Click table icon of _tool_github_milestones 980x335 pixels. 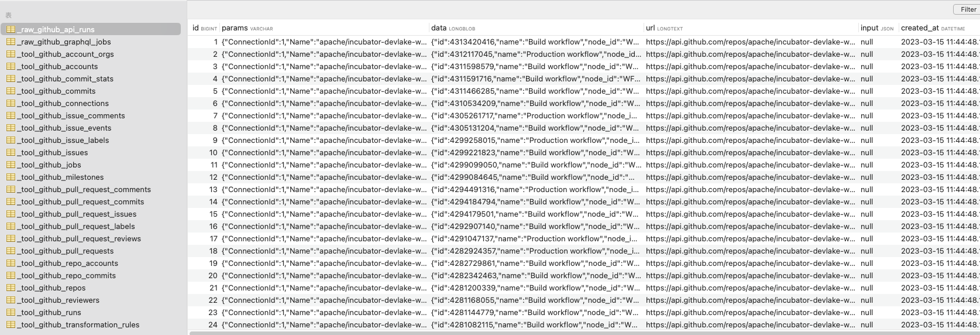11,177
